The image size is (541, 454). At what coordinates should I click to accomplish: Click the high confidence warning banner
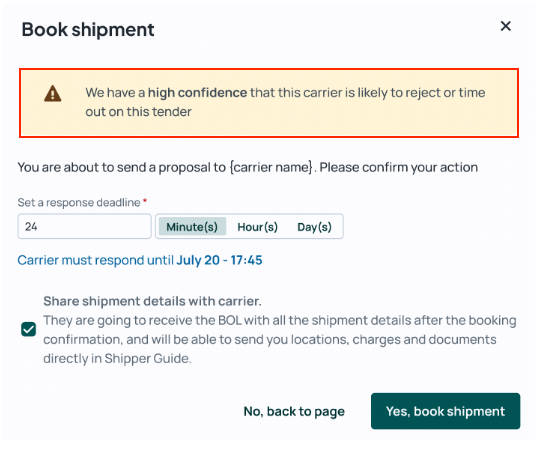tap(269, 103)
